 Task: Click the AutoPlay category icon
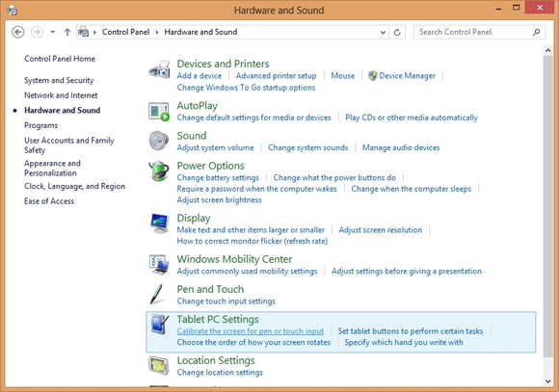coord(159,112)
